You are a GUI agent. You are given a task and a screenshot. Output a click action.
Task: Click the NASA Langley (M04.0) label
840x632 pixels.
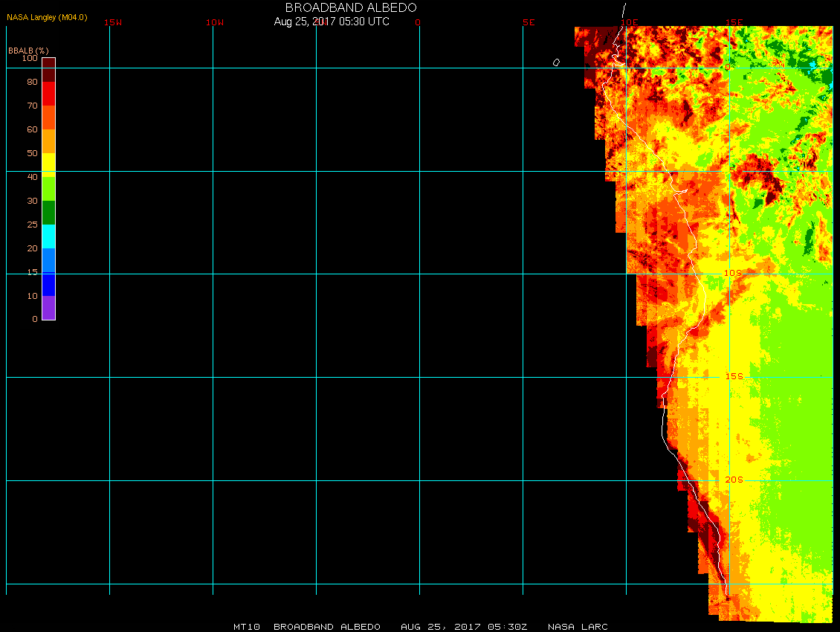point(47,17)
